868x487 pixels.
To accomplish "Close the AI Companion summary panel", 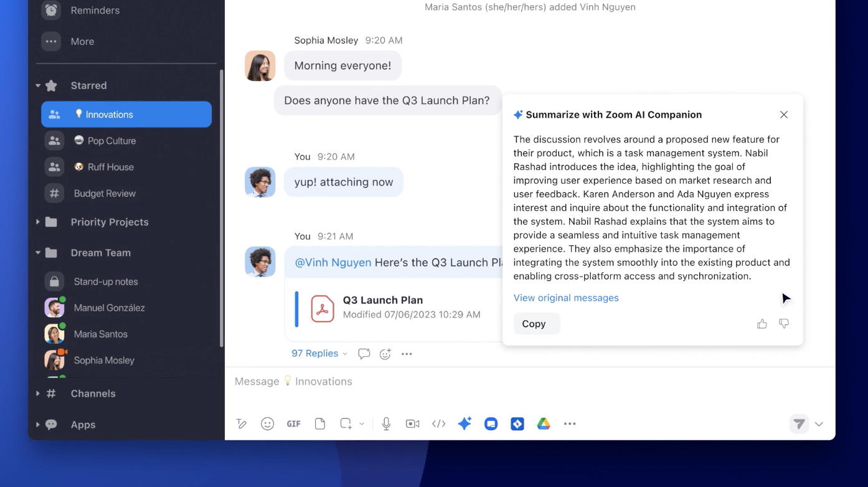I will click(x=784, y=115).
